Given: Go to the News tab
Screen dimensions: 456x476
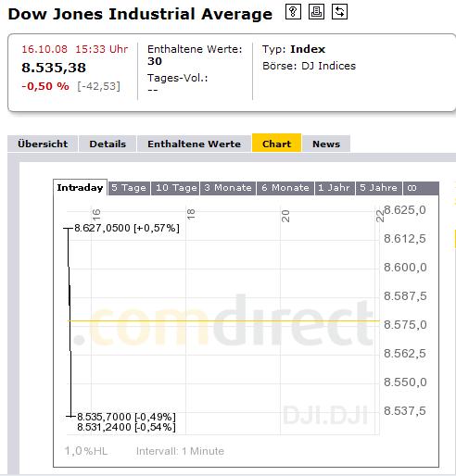Looking at the screenshot, I should pyautogui.click(x=326, y=144).
